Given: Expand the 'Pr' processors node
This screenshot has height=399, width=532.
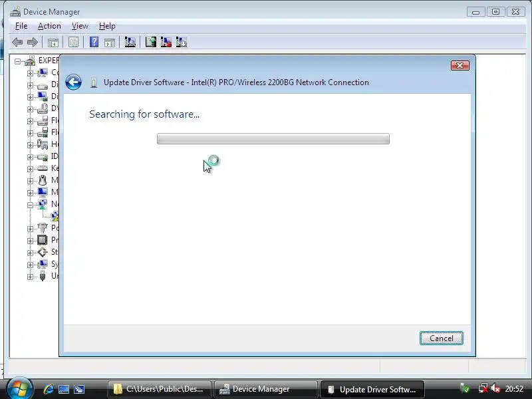Looking at the screenshot, I should [30, 241].
